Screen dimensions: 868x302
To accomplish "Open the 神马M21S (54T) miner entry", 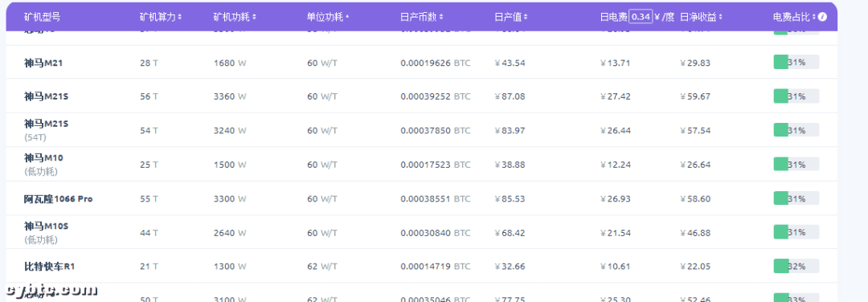I will (x=46, y=130).
